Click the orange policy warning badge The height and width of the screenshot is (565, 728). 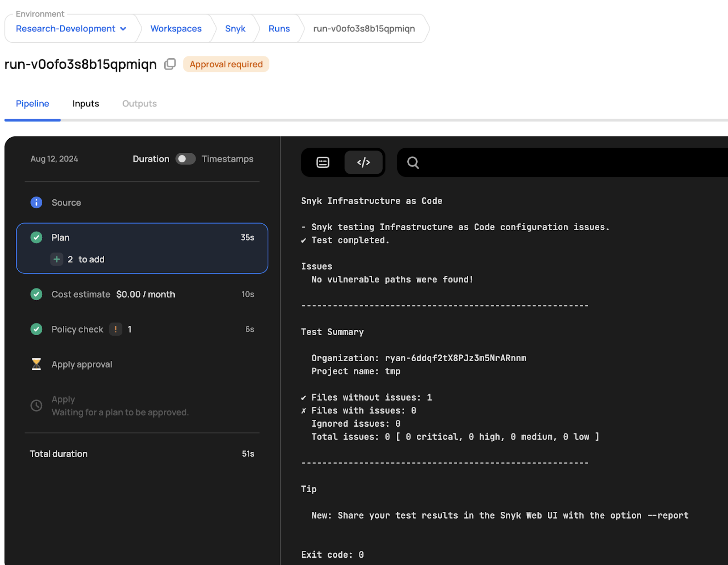pos(116,329)
